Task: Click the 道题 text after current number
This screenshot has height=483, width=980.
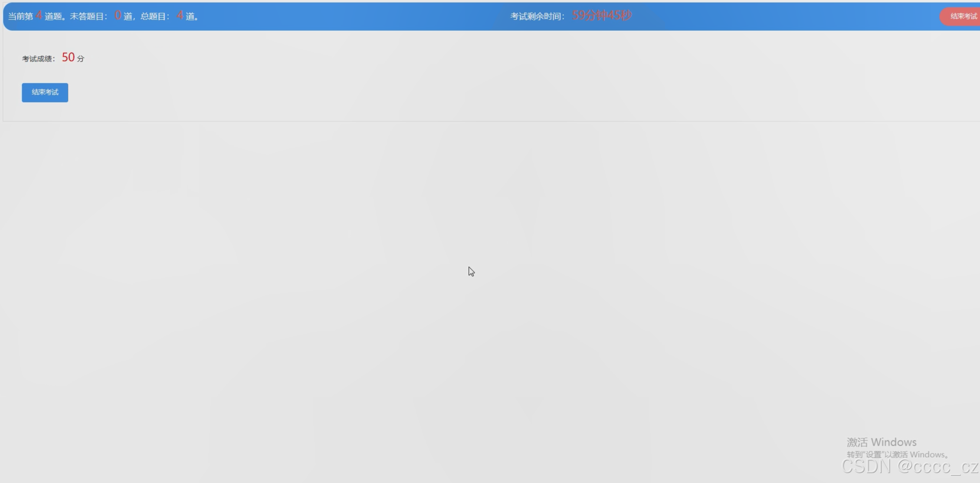Action: (53, 16)
